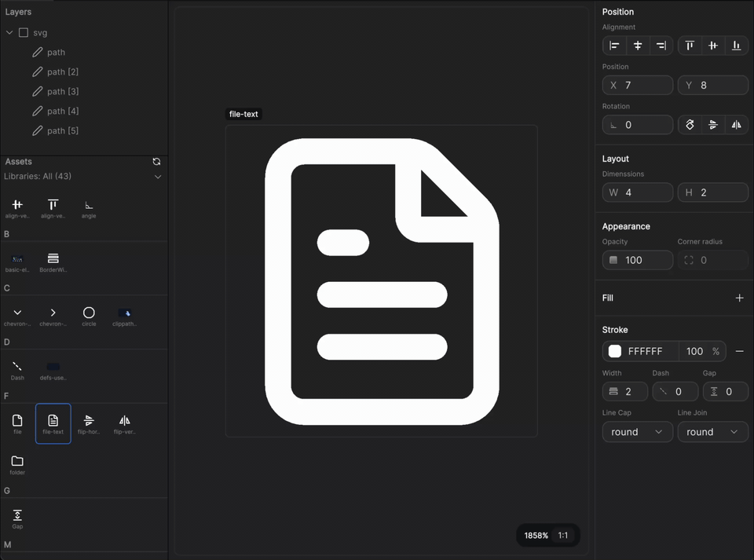Click the stroke opacity percent field
The image size is (754, 560).
[x=702, y=351]
